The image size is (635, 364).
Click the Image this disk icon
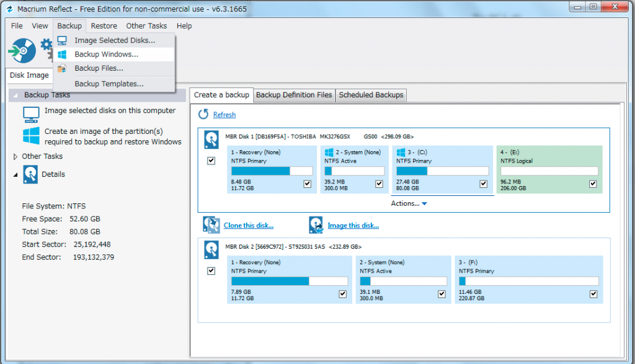pyautogui.click(x=316, y=225)
